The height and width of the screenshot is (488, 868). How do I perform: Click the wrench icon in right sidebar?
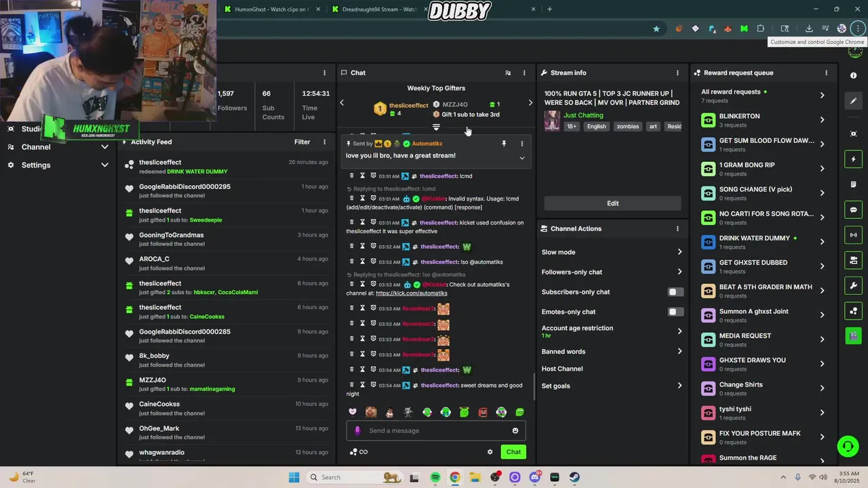click(x=854, y=285)
